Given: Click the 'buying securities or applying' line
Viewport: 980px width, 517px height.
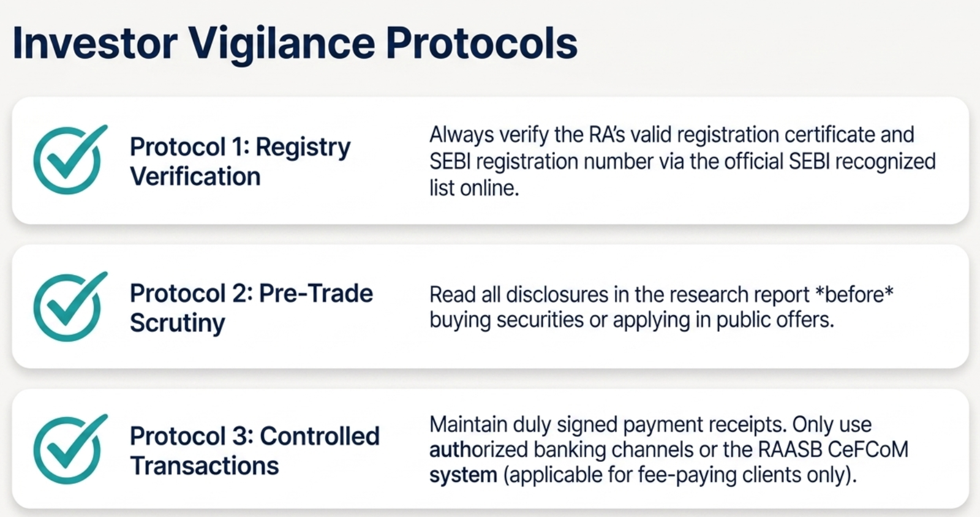Looking at the screenshot, I should pos(631,320).
